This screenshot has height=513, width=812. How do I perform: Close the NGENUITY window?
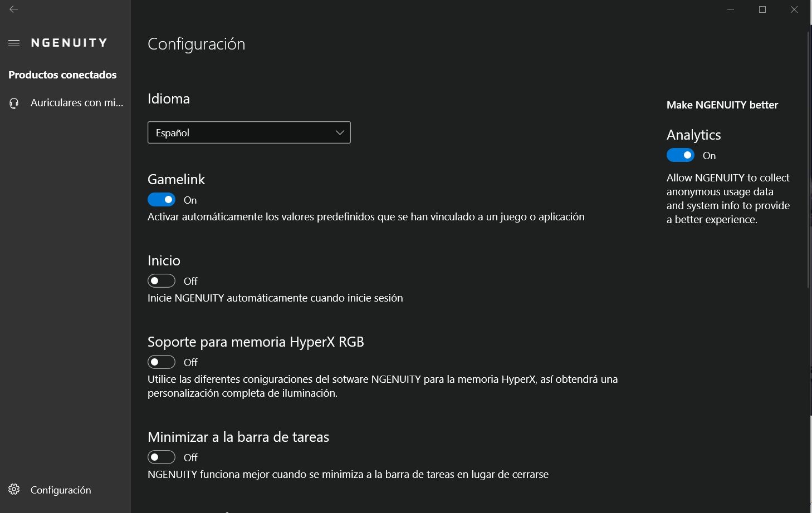coord(794,9)
